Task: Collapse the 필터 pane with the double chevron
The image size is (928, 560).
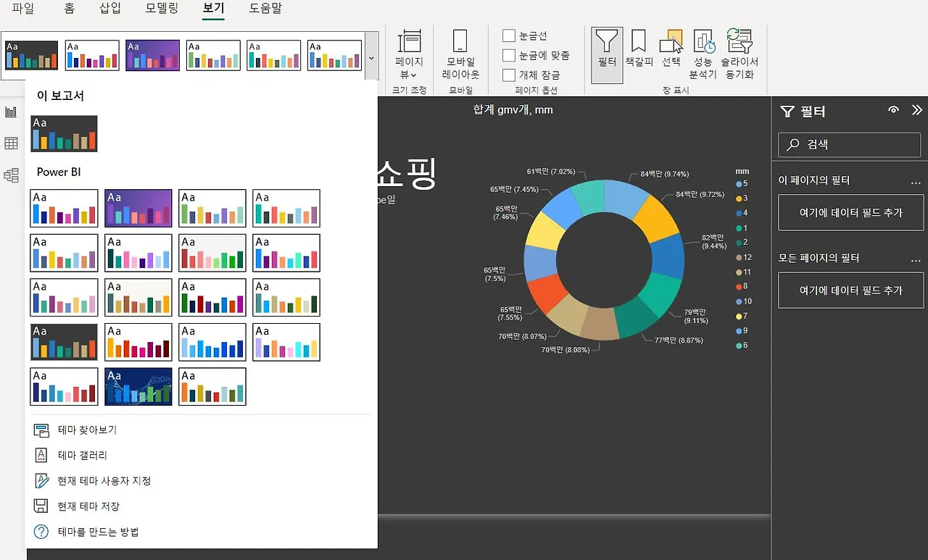Action: [x=917, y=110]
